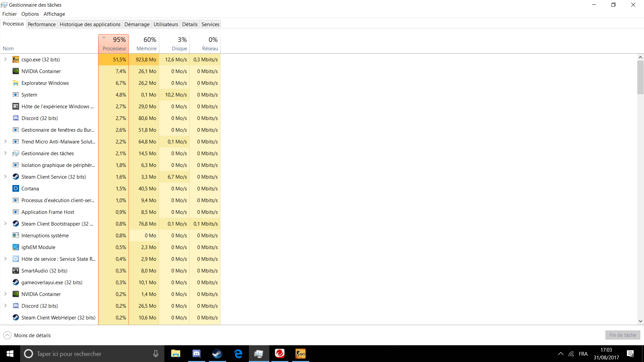Show hidden tray icons chevron
644x362 pixels.
(x=560, y=354)
